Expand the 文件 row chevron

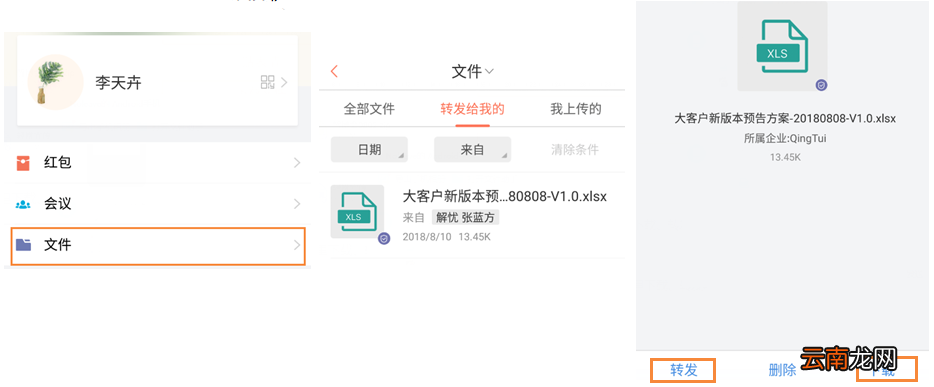tap(297, 244)
